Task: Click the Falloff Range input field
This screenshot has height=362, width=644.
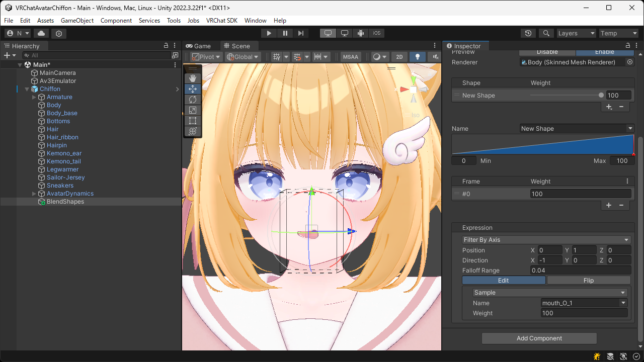Action: click(580, 270)
